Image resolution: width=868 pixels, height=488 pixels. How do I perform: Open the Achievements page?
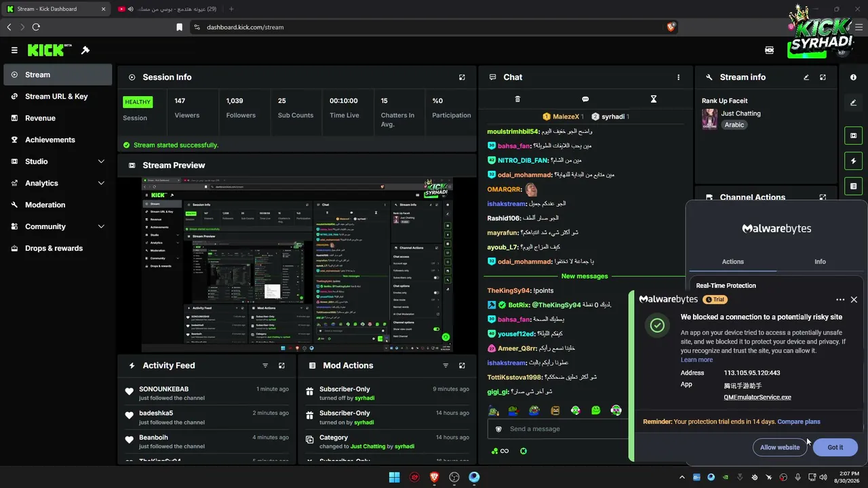click(x=58, y=140)
